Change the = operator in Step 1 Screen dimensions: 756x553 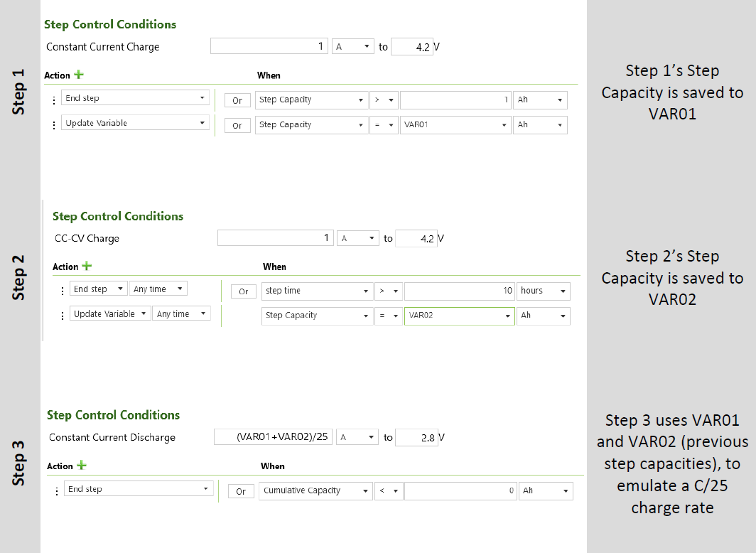[384, 125]
